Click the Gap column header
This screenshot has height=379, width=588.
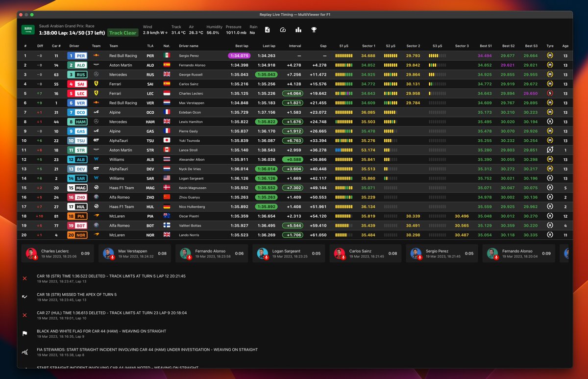pyautogui.click(x=323, y=46)
